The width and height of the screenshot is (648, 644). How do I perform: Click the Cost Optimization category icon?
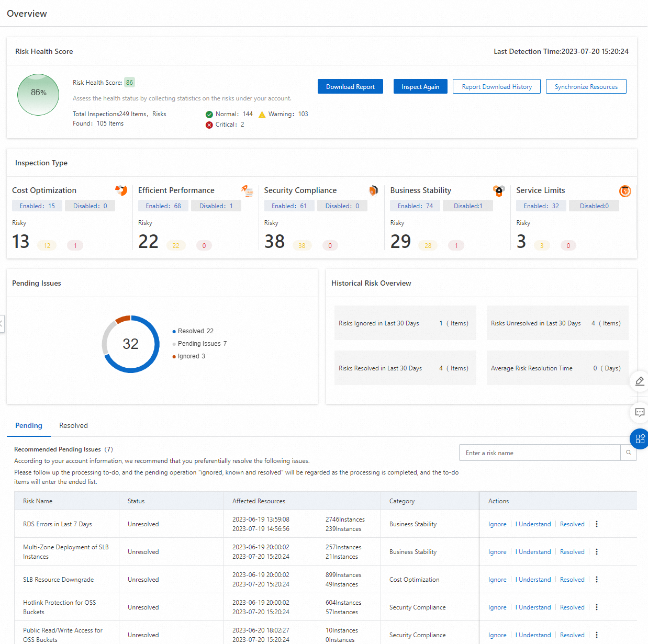point(121,190)
